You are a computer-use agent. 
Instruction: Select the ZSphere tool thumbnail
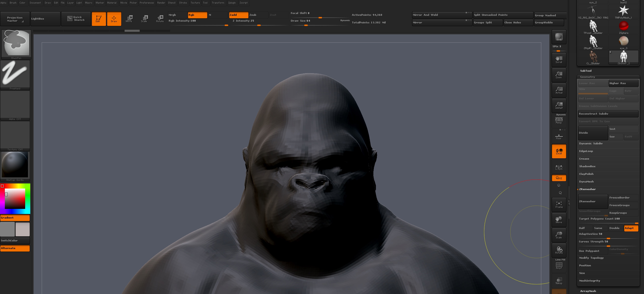pyautogui.click(x=623, y=27)
